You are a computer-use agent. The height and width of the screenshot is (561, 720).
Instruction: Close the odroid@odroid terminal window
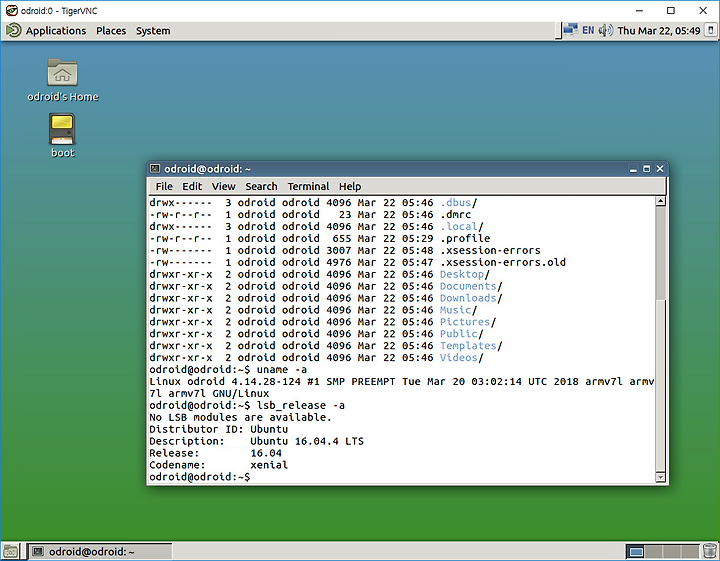660,169
